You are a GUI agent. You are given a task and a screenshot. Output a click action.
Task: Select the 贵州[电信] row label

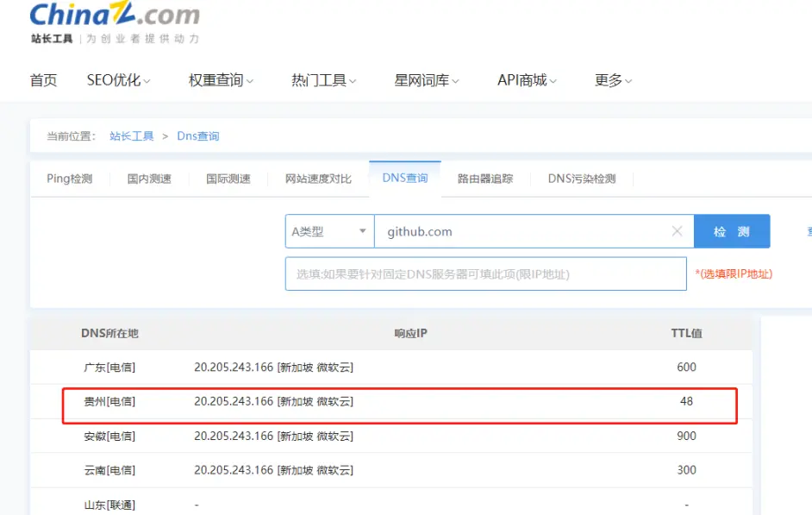coord(109,401)
